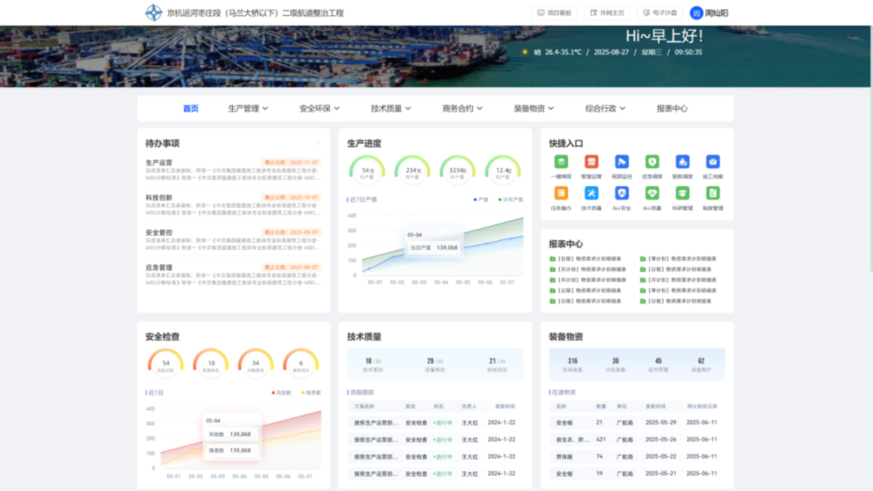Screen dimensions: 873x491
Task: Expand the 技术质量 navigation menu
Action: click(391, 109)
